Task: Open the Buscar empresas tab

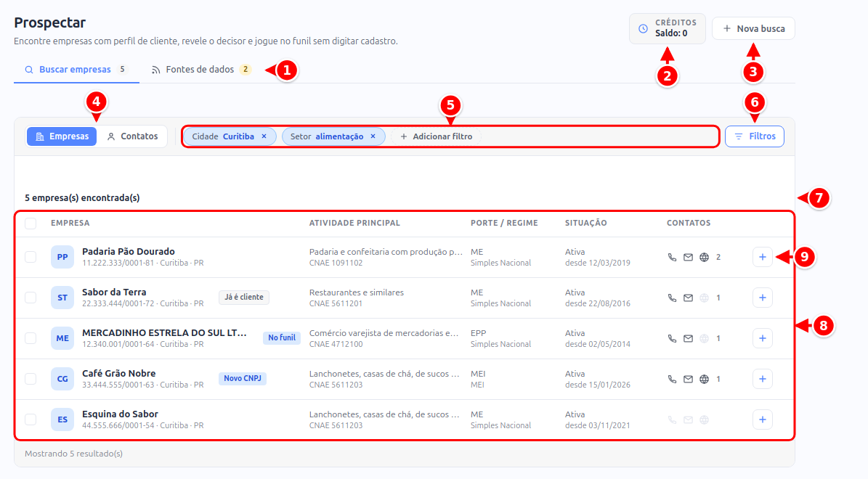Action: (x=76, y=70)
